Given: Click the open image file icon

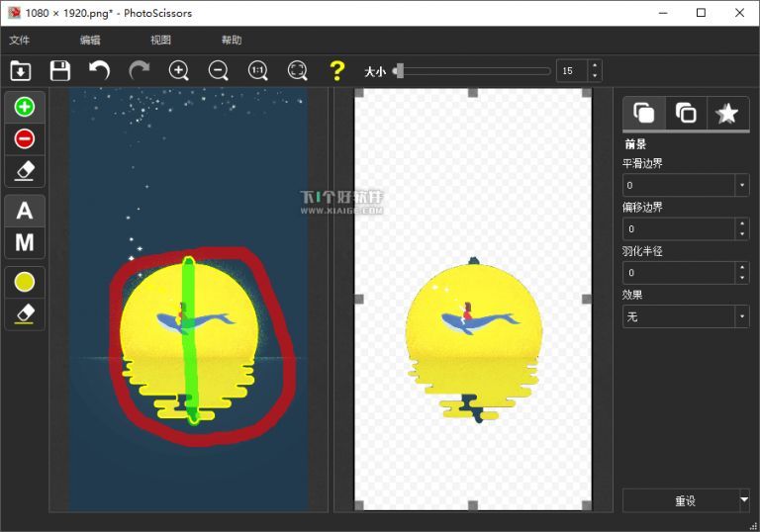Looking at the screenshot, I should tap(21, 70).
